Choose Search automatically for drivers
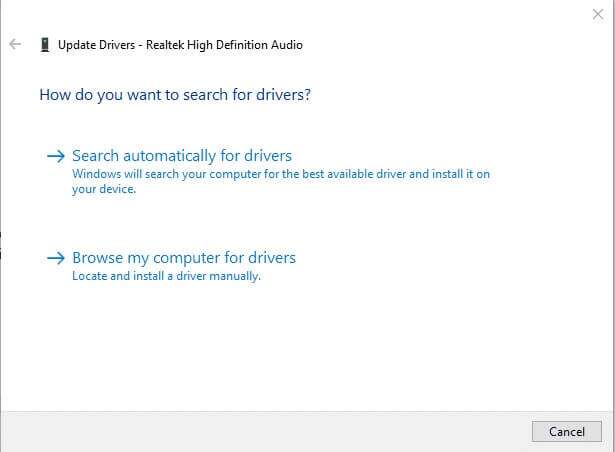 pos(182,156)
